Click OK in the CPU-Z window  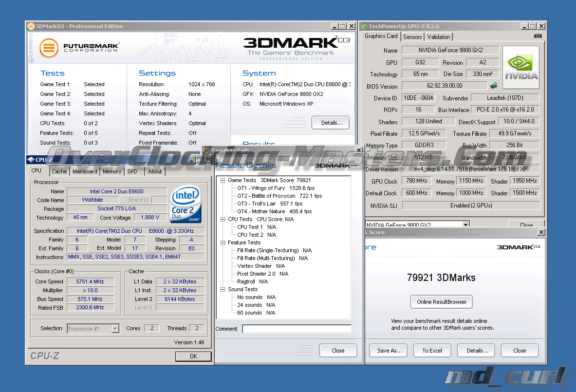tap(193, 356)
